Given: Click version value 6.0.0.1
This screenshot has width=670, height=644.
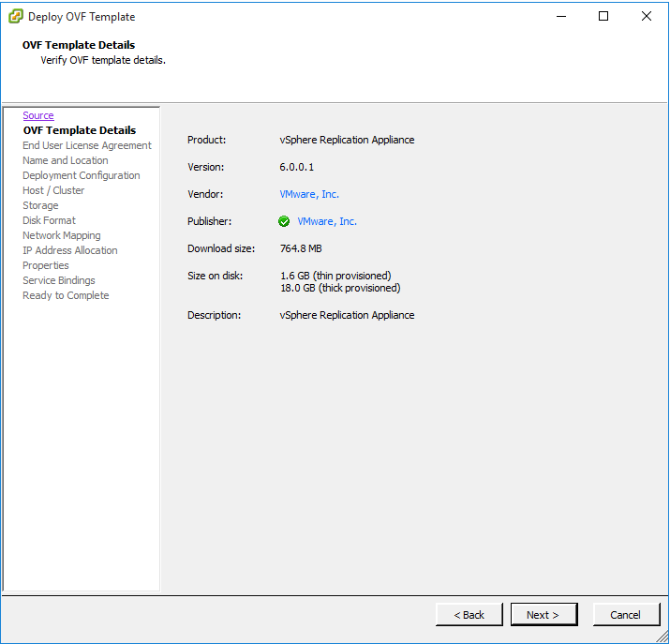Looking at the screenshot, I should (296, 167).
